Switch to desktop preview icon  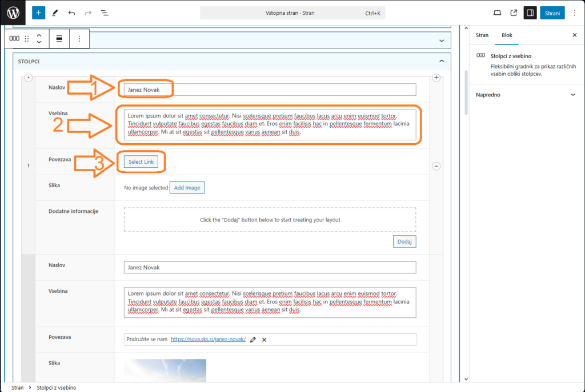tap(497, 13)
